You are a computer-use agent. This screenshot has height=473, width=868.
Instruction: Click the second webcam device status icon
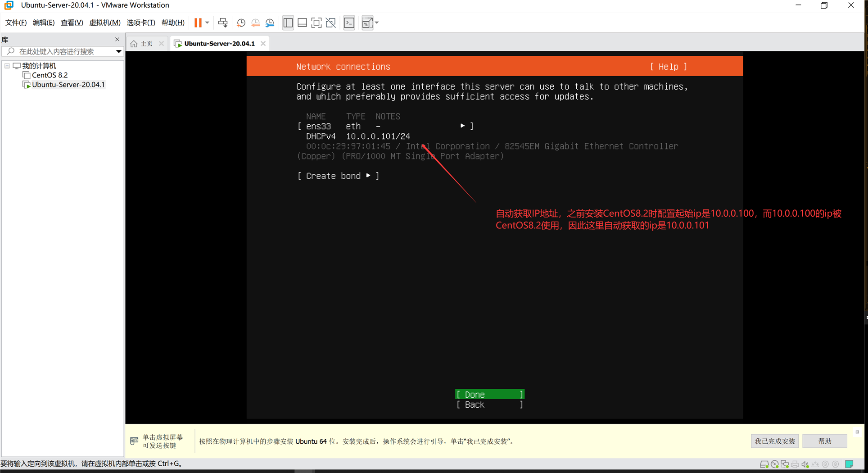(836, 464)
